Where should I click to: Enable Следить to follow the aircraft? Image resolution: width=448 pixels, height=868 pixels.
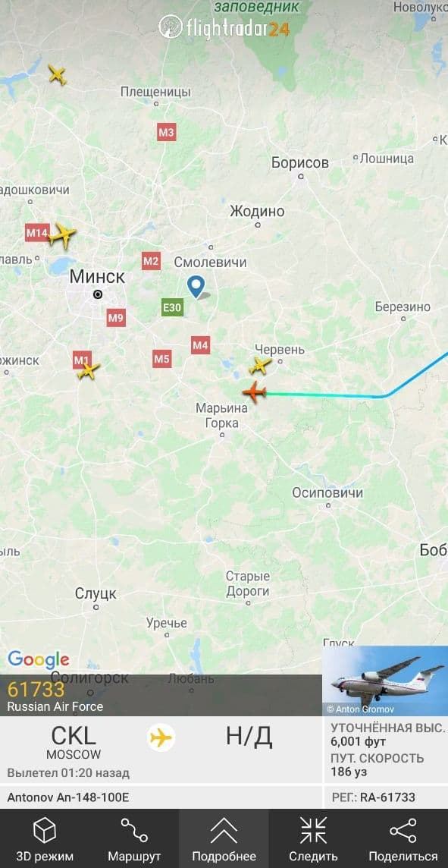pos(314,839)
